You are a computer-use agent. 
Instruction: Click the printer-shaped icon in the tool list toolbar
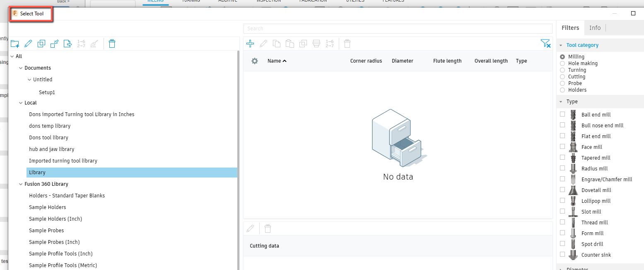click(316, 43)
